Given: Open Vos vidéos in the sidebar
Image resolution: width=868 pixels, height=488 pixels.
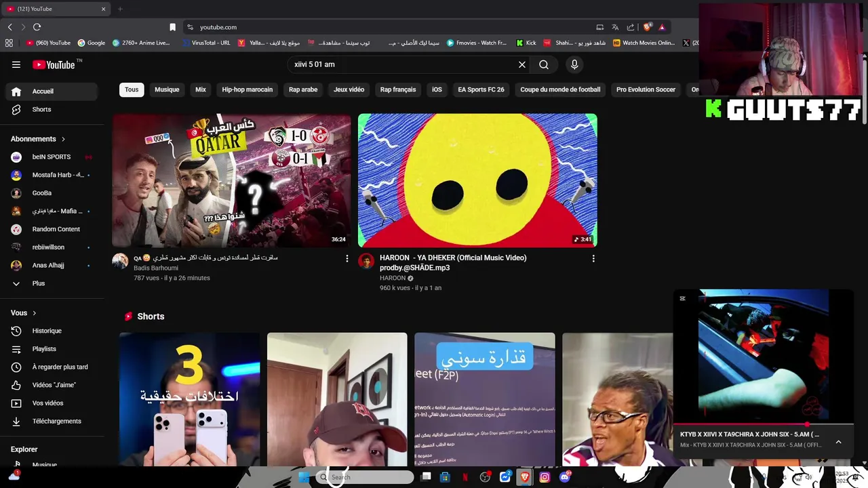Looking at the screenshot, I should coord(52,403).
